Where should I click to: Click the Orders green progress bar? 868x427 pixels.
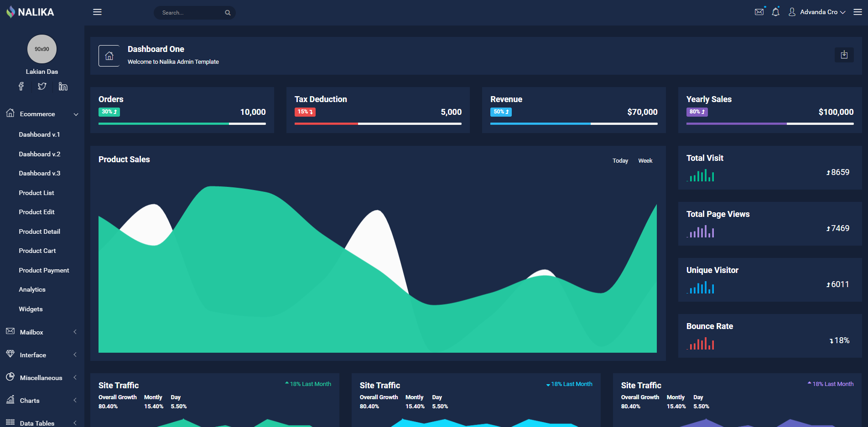164,123
